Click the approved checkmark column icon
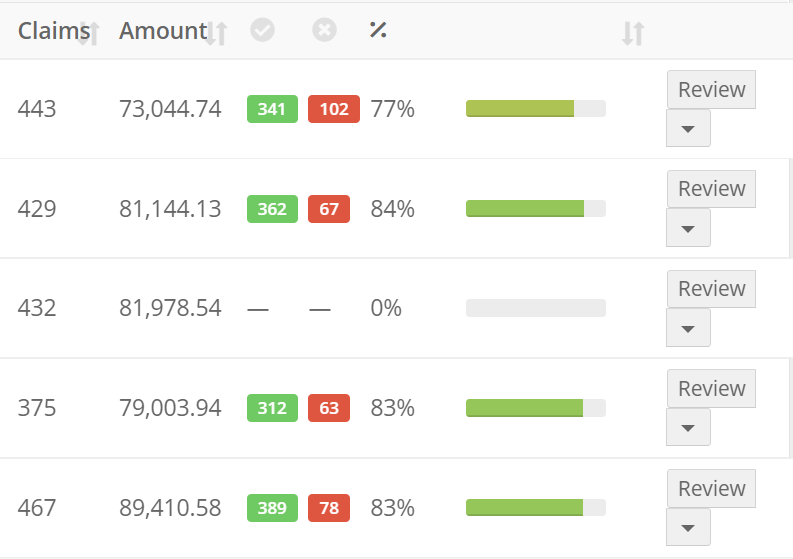 point(262,30)
